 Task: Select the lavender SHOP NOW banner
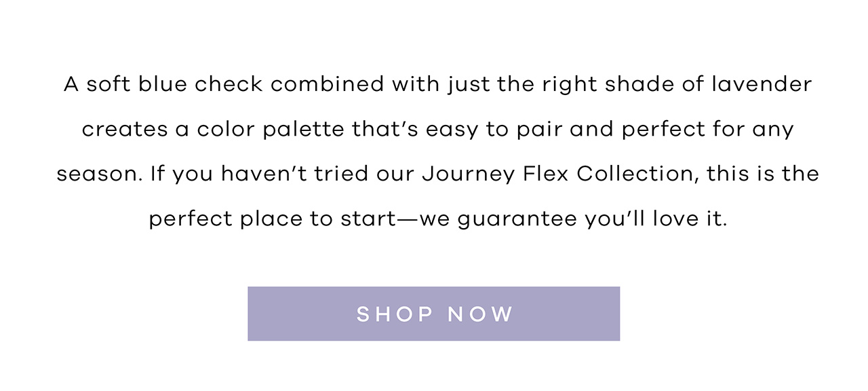pyautogui.click(x=434, y=314)
